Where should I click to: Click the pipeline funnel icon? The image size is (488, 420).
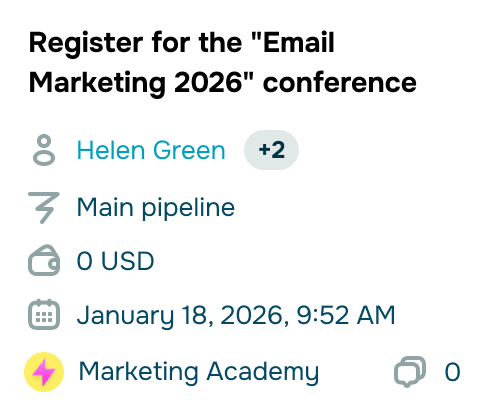point(44,208)
